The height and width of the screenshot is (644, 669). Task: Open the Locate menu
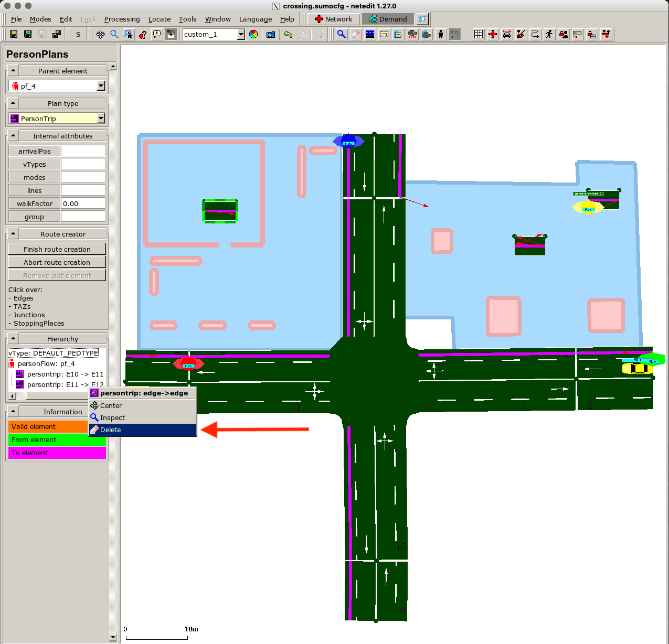pos(160,19)
